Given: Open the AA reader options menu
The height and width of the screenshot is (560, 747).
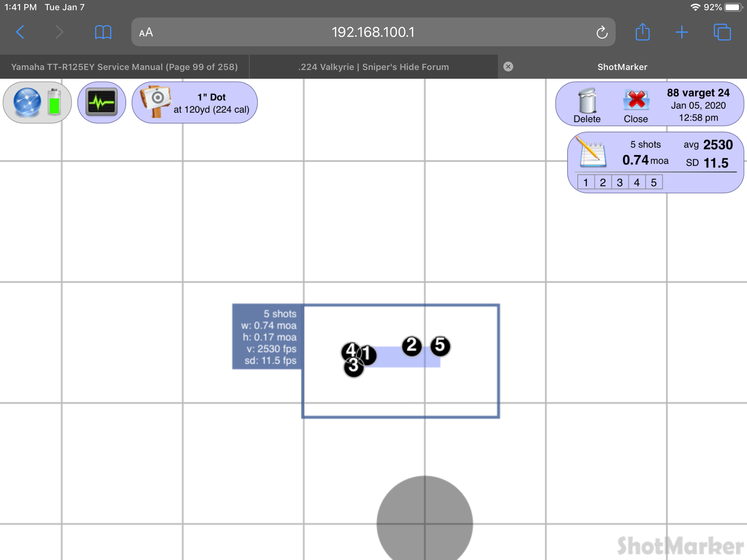Looking at the screenshot, I should tap(146, 32).
